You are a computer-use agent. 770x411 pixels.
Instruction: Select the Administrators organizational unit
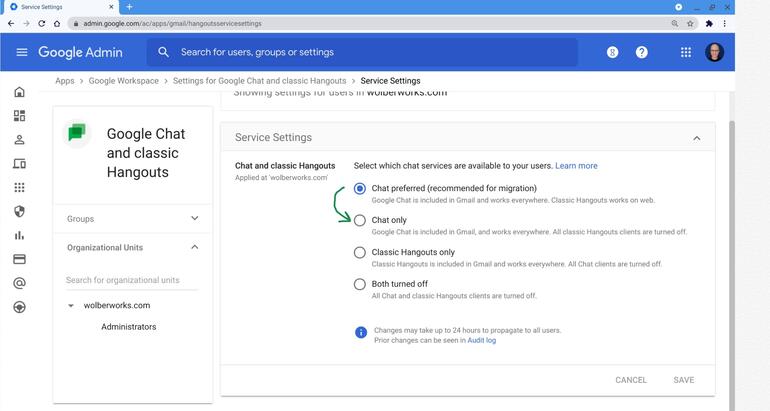[129, 327]
